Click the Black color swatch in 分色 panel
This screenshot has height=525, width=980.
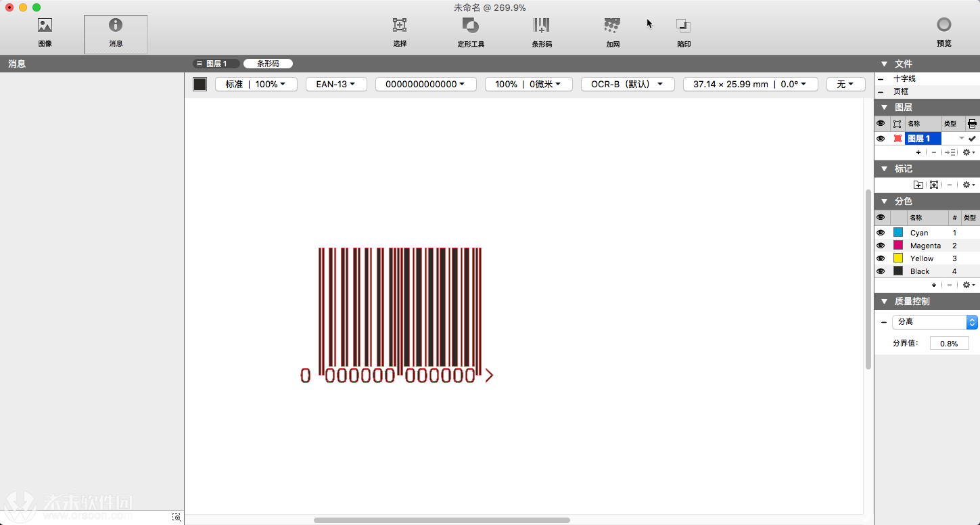pyautogui.click(x=898, y=271)
